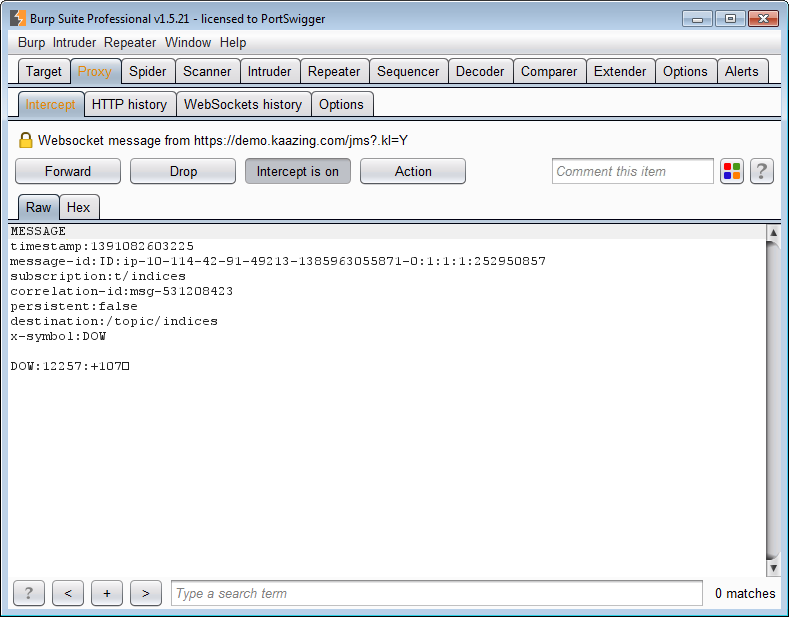Switch to the Extender tab

tap(620, 71)
